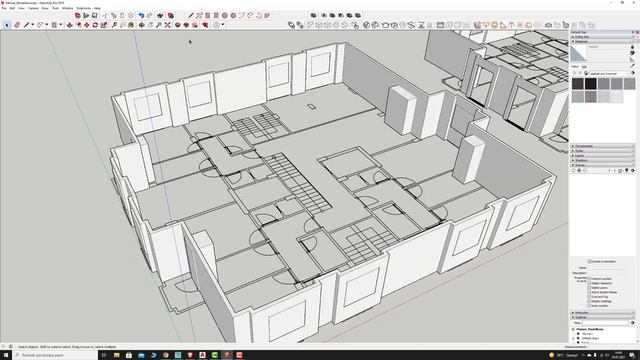Expand the Shadows panel

(x=602, y=160)
